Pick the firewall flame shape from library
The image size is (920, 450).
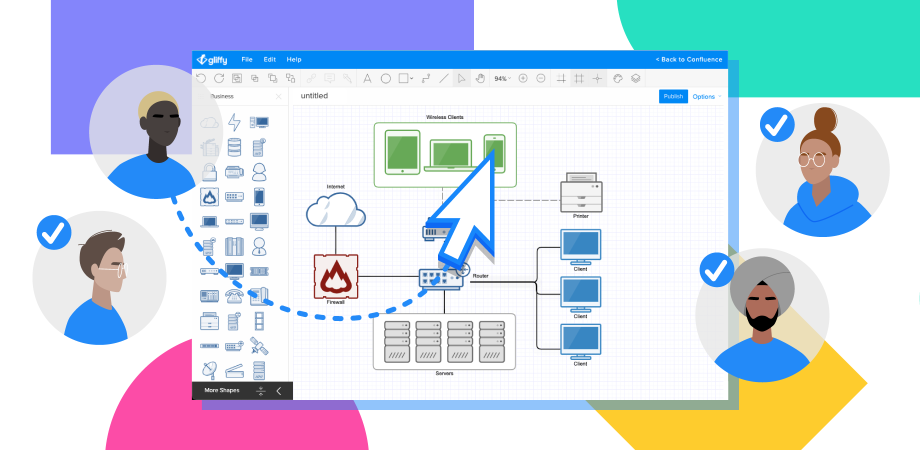(209, 197)
